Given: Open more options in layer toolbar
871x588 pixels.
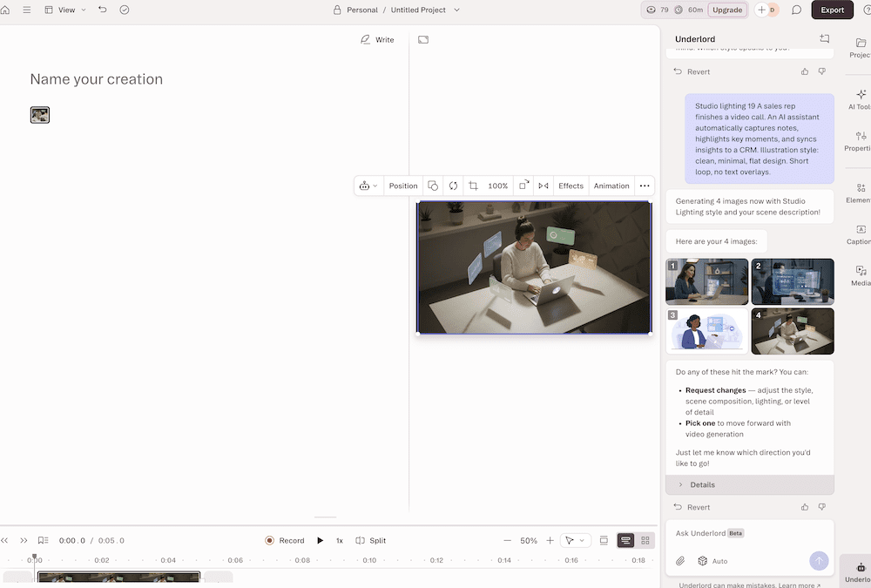Looking at the screenshot, I should pos(645,186).
